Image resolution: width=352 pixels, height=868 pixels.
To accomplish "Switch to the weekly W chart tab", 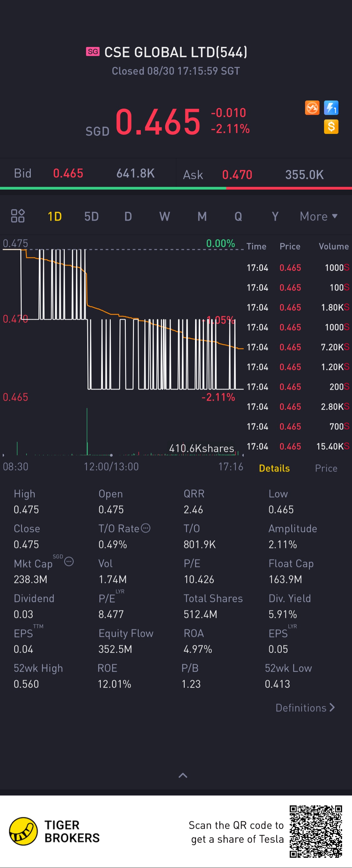I will 165,216.
